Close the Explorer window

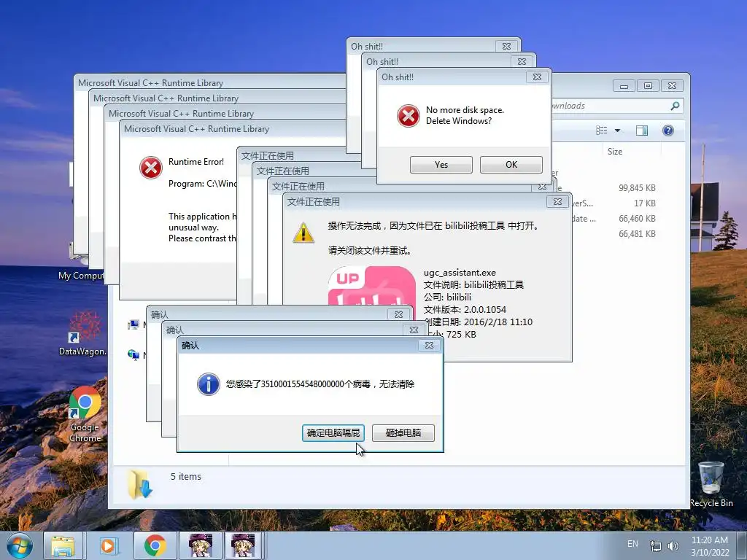click(672, 86)
